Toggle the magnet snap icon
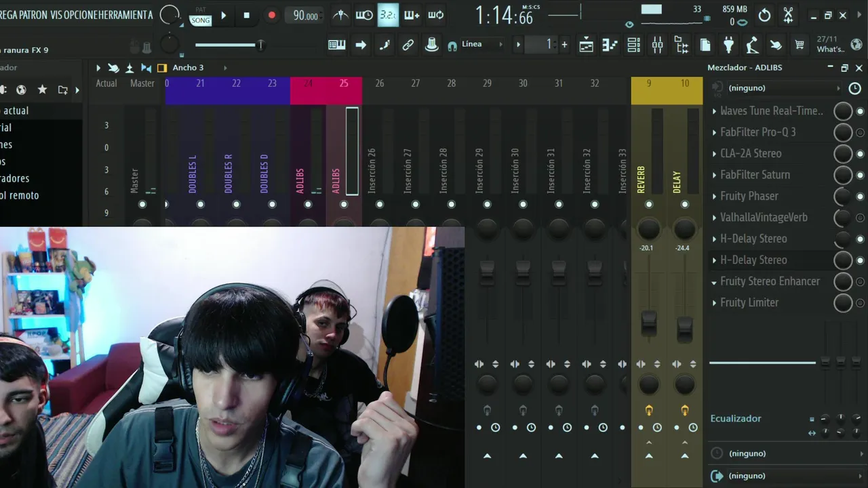 click(x=452, y=45)
